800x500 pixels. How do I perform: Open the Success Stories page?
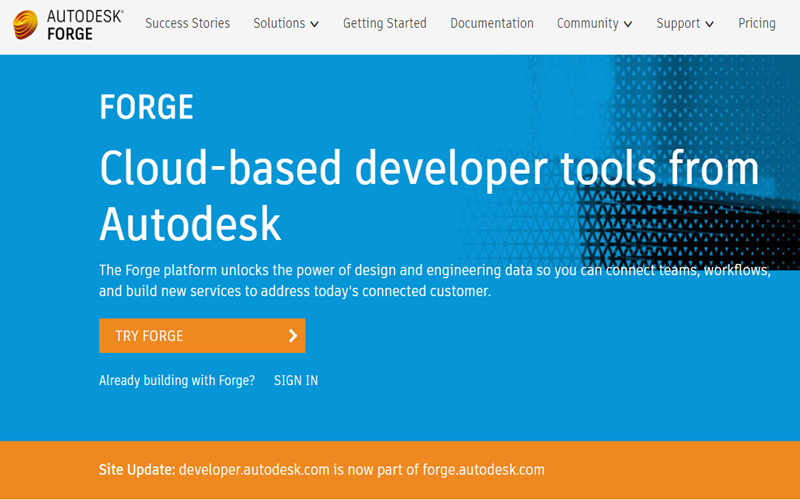[187, 23]
